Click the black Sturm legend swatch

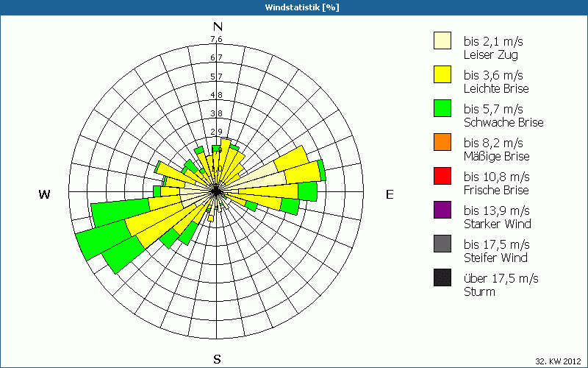[442, 277]
